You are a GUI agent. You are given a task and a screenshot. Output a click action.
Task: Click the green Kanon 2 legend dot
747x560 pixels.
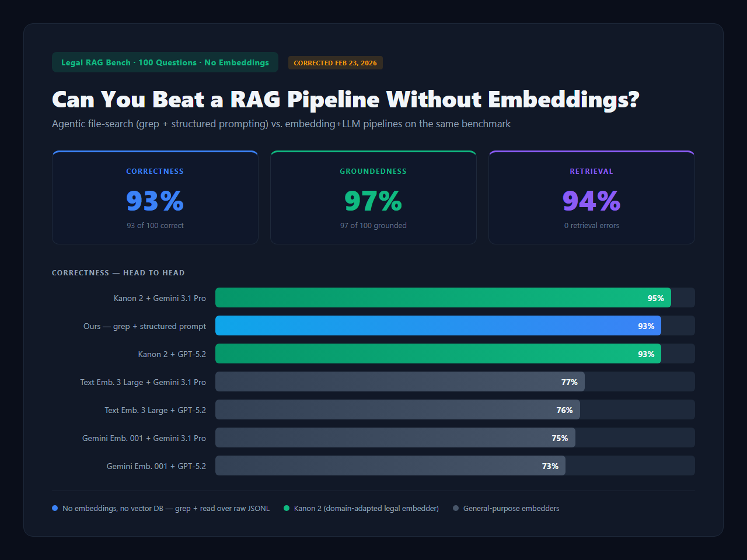[x=287, y=508]
